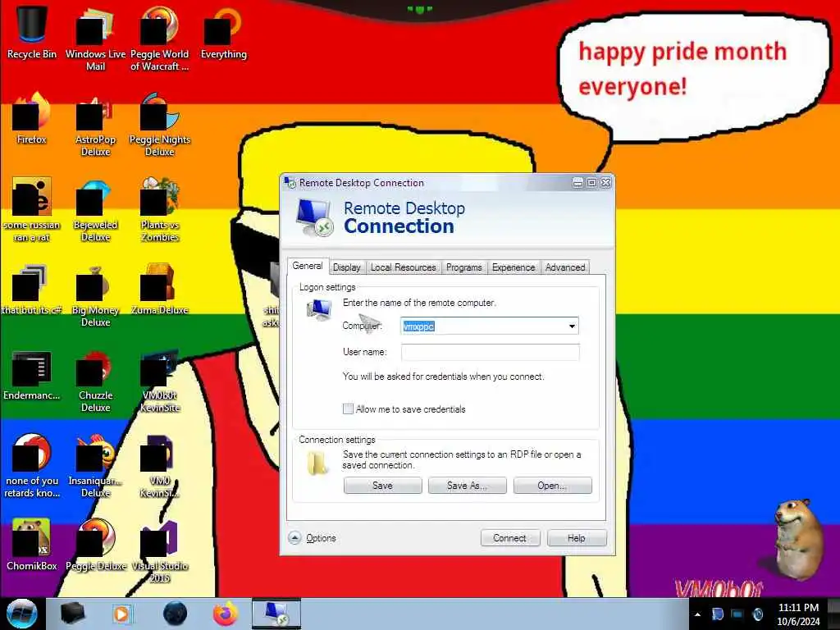Switch to the Advanced tab
Viewport: 840px width, 630px height.
point(565,267)
